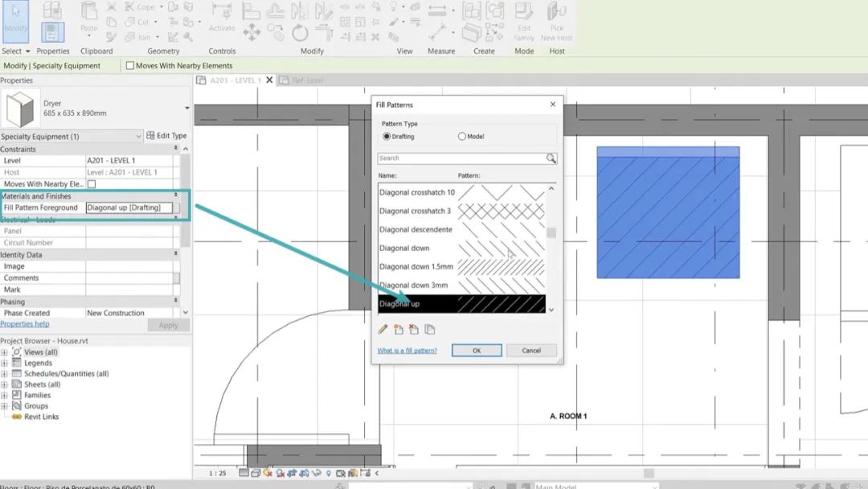
Task: Click the search magnifier in Fill Patterns
Action: pyautogui.click(x=551, y=158)
